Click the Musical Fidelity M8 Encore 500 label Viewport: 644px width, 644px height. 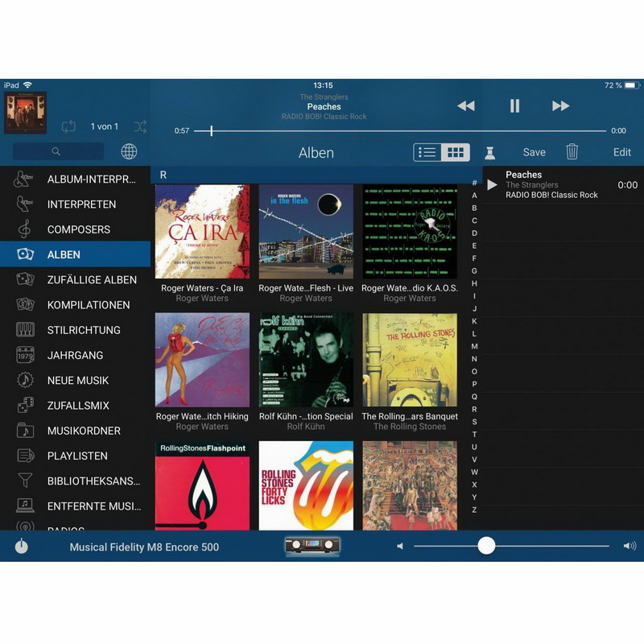pos(144,547)
